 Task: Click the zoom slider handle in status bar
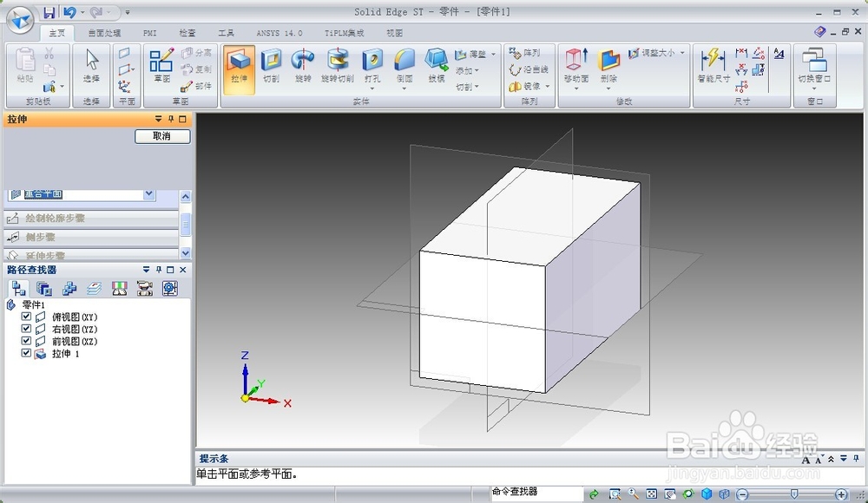coord(794,493)
